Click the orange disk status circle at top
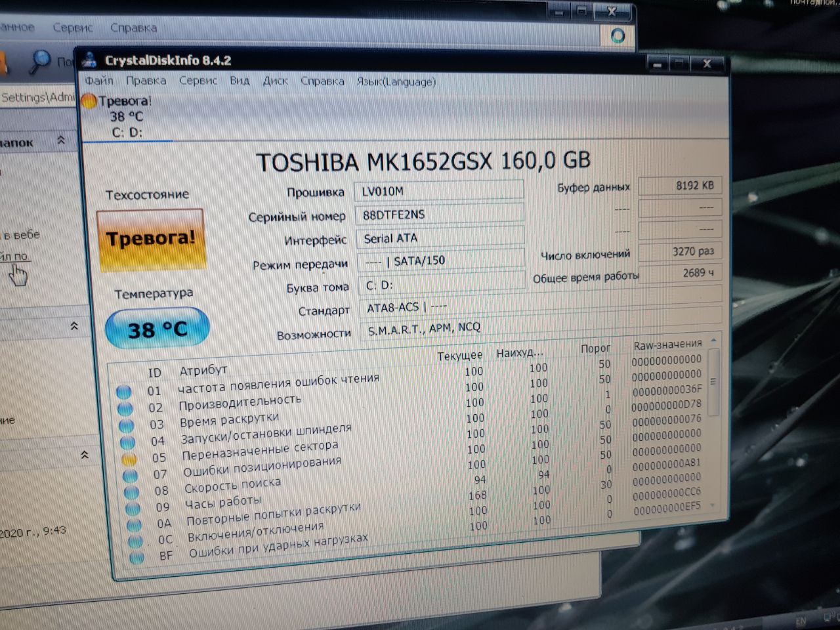This screenshot has height=630, width=840. click(x=89, y=102)
